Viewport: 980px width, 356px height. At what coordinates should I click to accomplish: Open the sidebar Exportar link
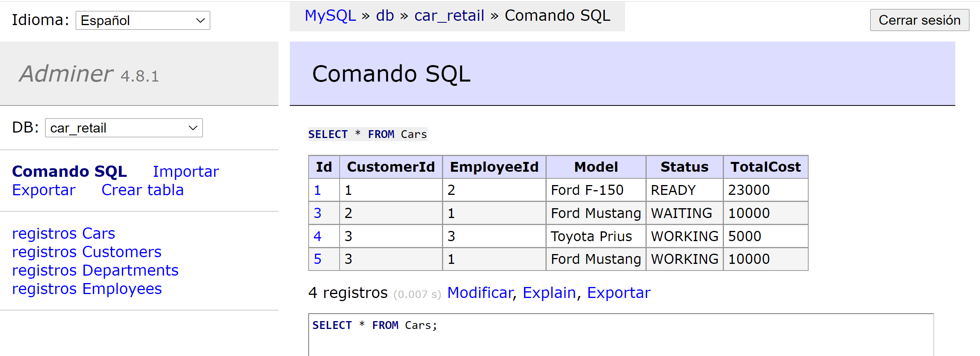point(44,190)
